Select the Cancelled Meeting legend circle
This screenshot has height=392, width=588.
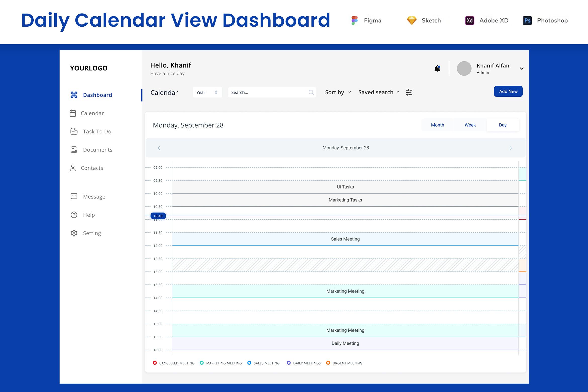click(155, 363)
